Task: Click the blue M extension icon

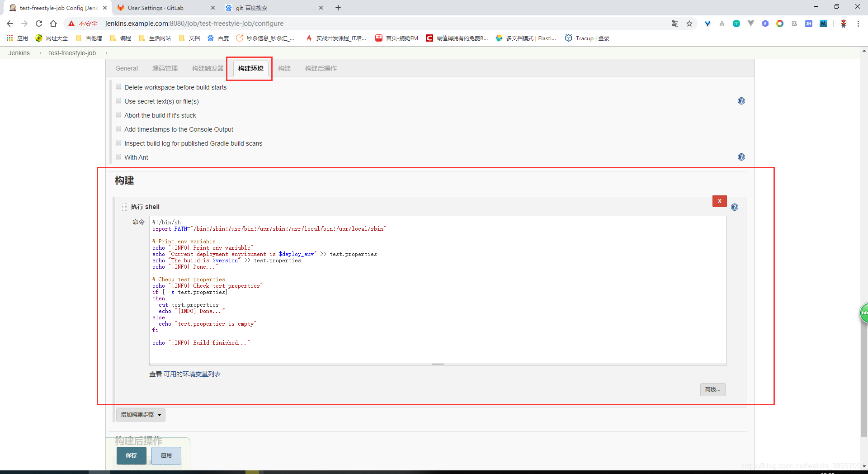Action: (x=823, y=24)
